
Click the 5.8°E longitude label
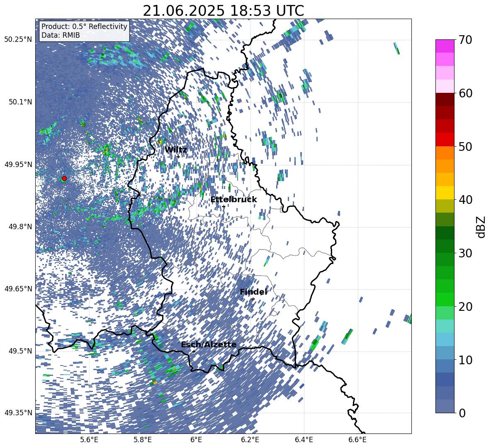coord(143,440)
